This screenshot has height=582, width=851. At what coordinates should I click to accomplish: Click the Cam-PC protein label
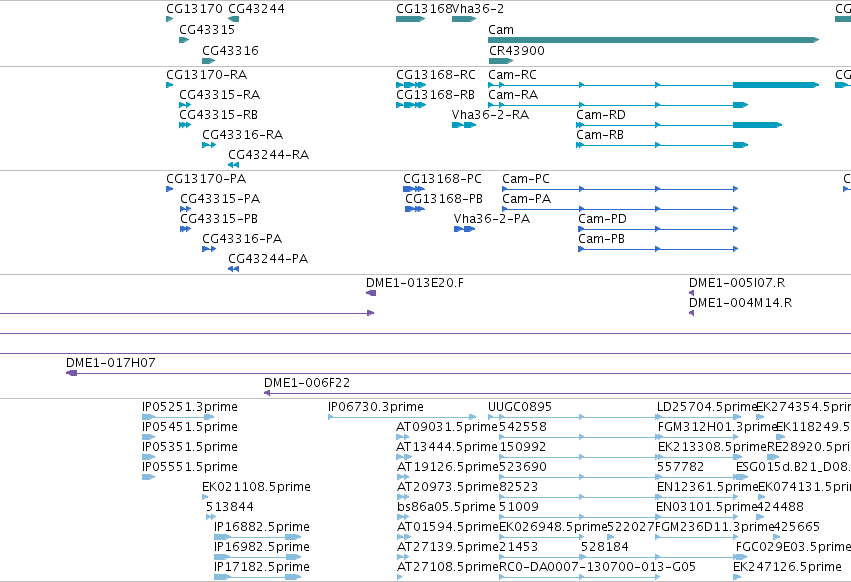point(526,179)
